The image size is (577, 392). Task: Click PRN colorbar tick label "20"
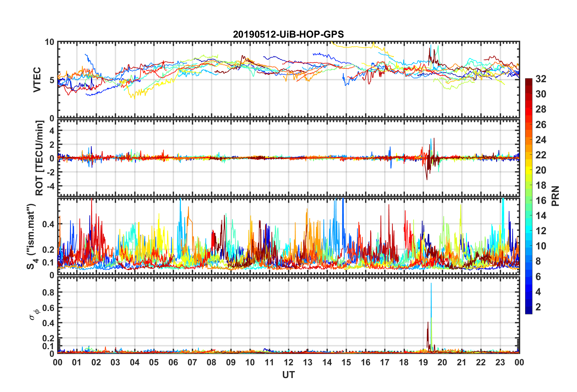pyautogui.click(x=541, y=170)
